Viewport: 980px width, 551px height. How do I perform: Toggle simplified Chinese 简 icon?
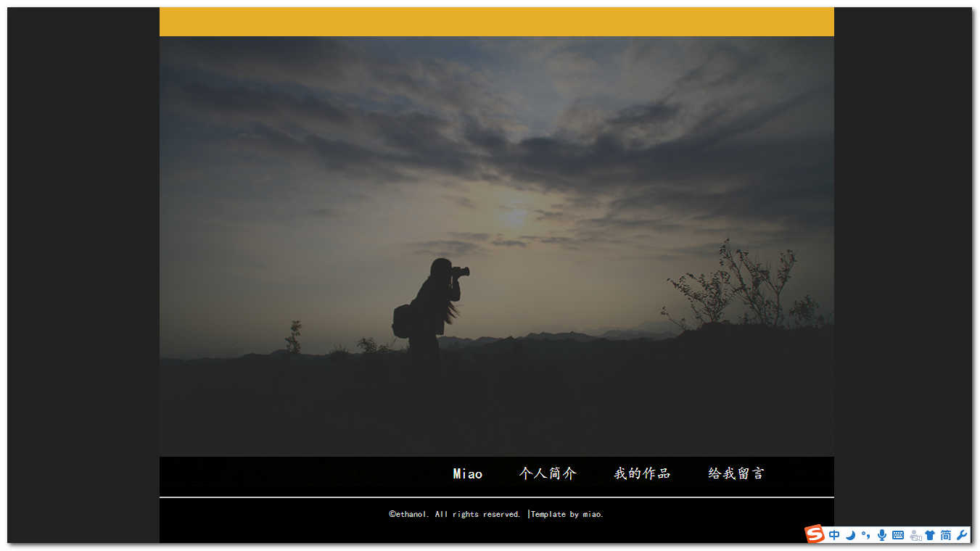946,535
